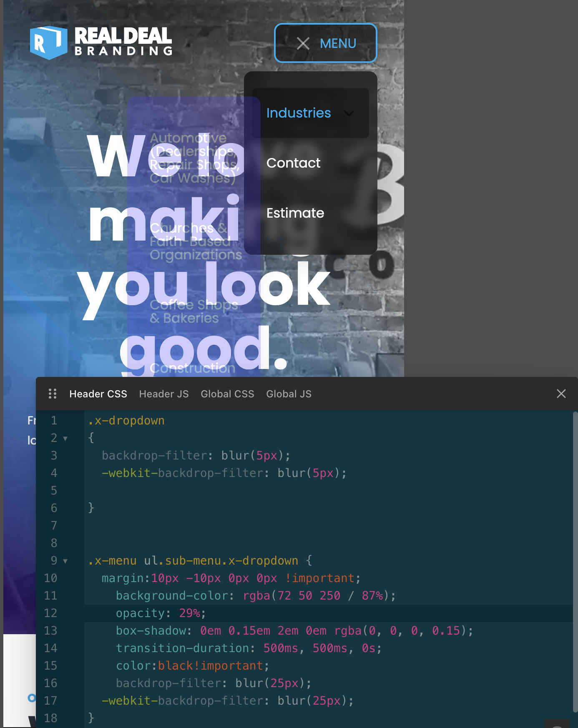Image resolution: width=578 pixels, height=728 pixels.
Task: Open the Estimate menu item
Action: pyautogui.click(x=295, y=213)
